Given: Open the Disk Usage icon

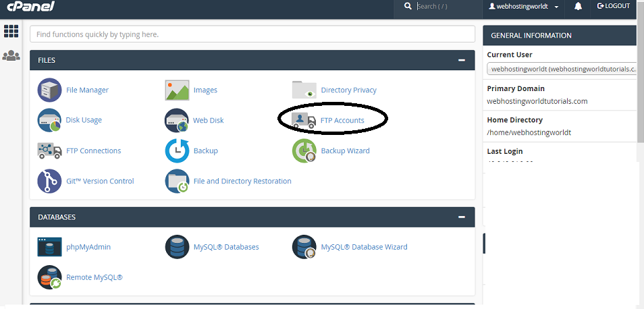Looking at the screenshot, I should click(x=49, y=120).
